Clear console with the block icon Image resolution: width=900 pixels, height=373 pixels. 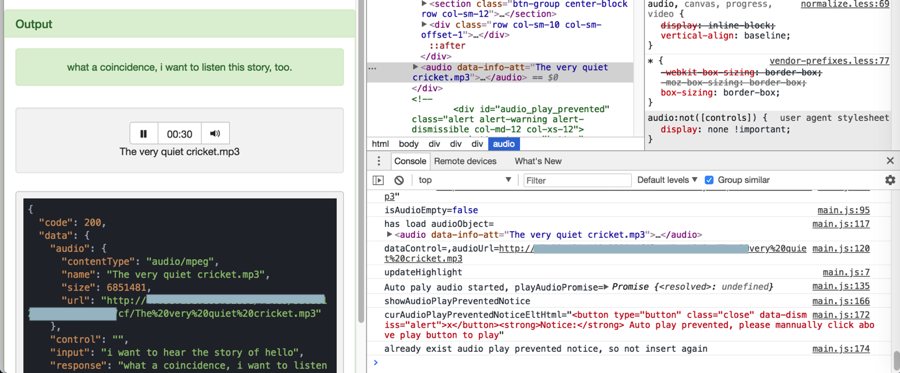(x=399, y=180)
